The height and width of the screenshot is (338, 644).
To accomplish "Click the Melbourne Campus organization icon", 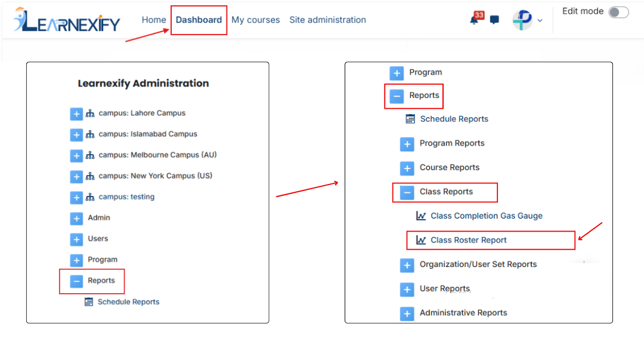I will (x=90, y=155).
